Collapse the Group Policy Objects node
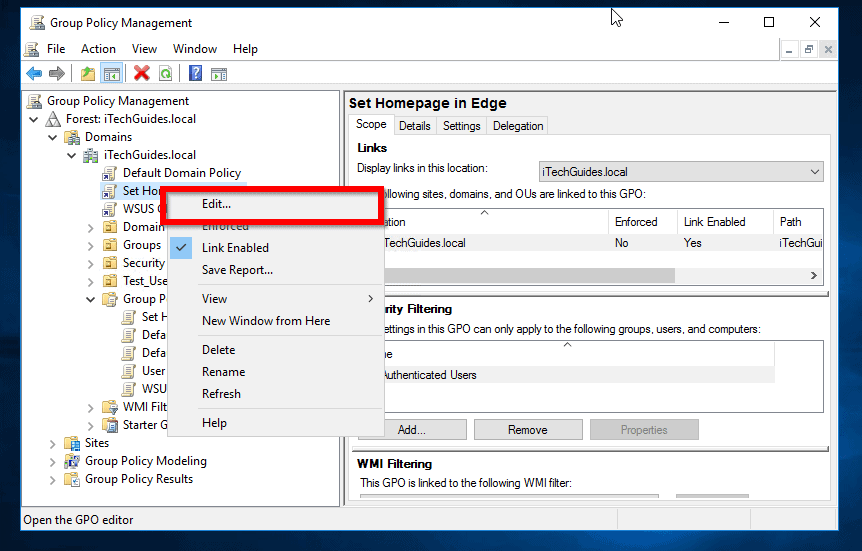The height and width of the screenshot is (551, 862). coord(91,300)
